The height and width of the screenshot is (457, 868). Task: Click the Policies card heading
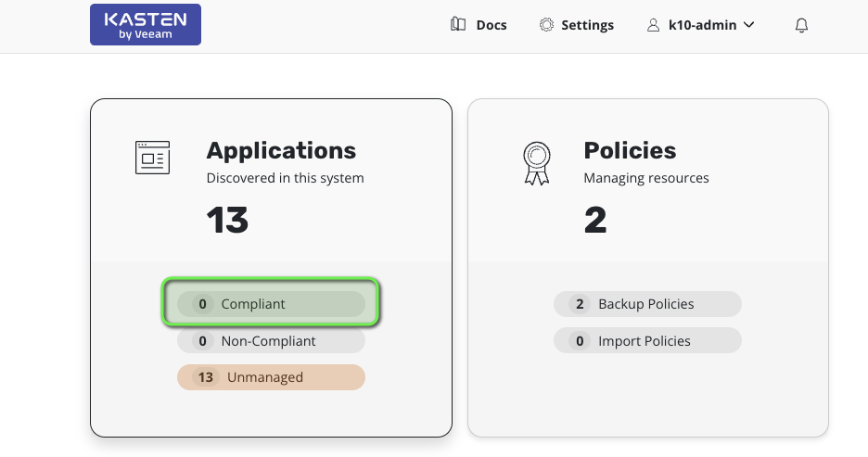630,150
